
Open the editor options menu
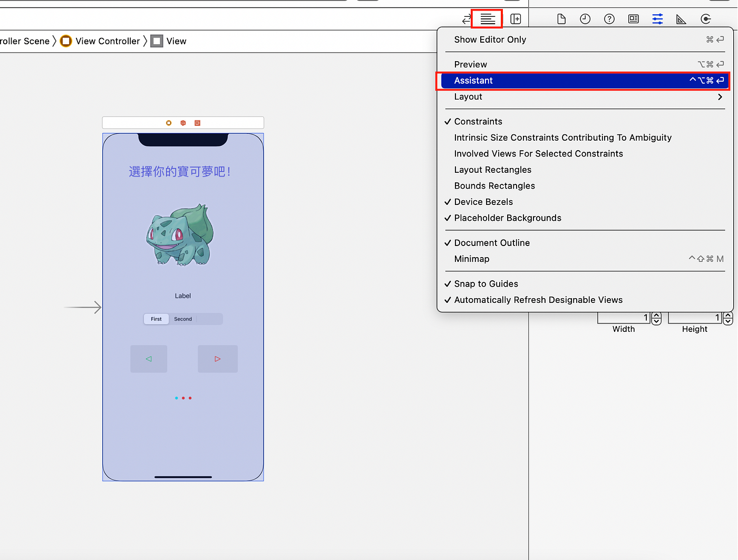click(487, 18)
